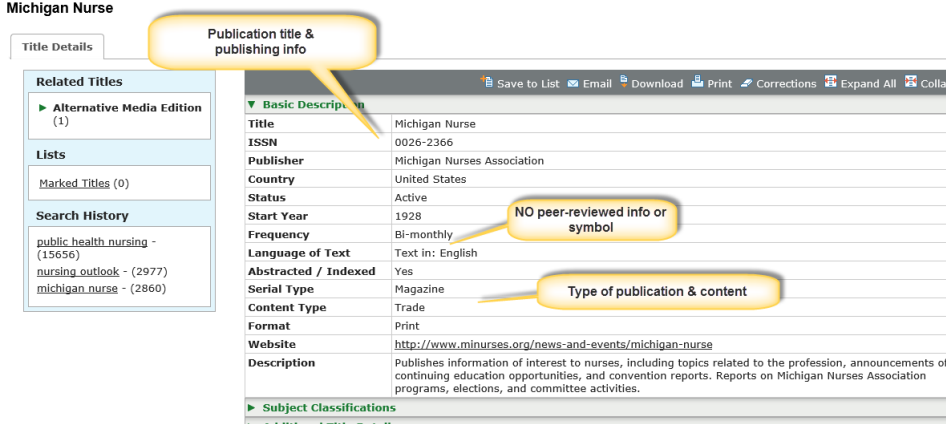Click the Frequency row label

click(x=278, y=235)
